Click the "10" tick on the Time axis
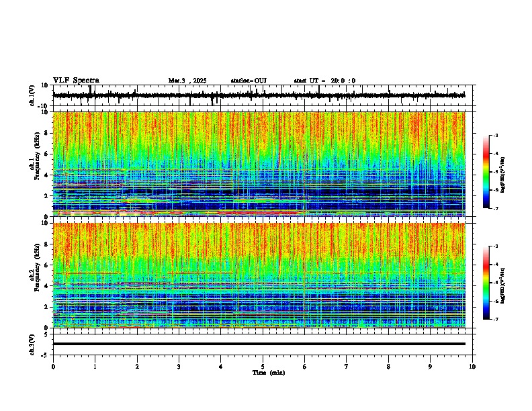The image size is (532, 411). point(472,367)
